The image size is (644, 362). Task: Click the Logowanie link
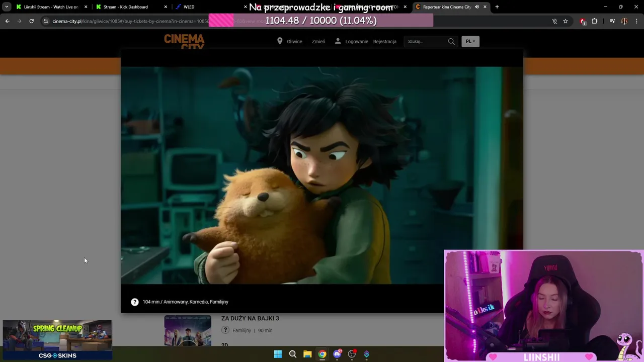[357, 42]
